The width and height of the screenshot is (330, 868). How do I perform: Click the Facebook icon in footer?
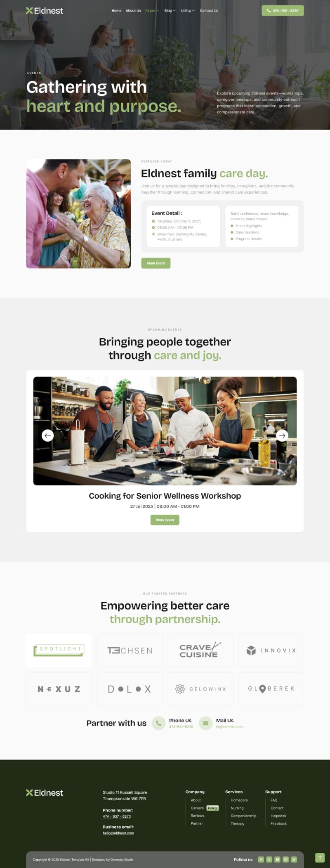tap(261, 859)
